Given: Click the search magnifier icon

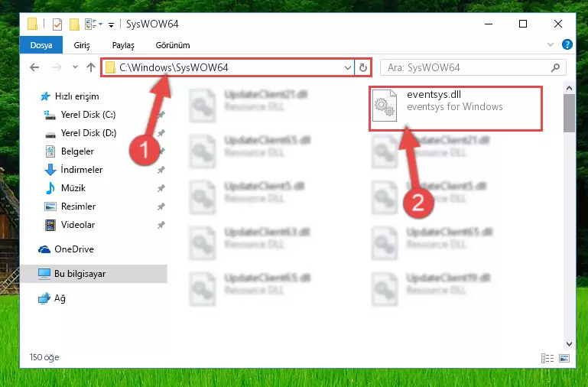Looking at the screenshot, I should [555, 67].
